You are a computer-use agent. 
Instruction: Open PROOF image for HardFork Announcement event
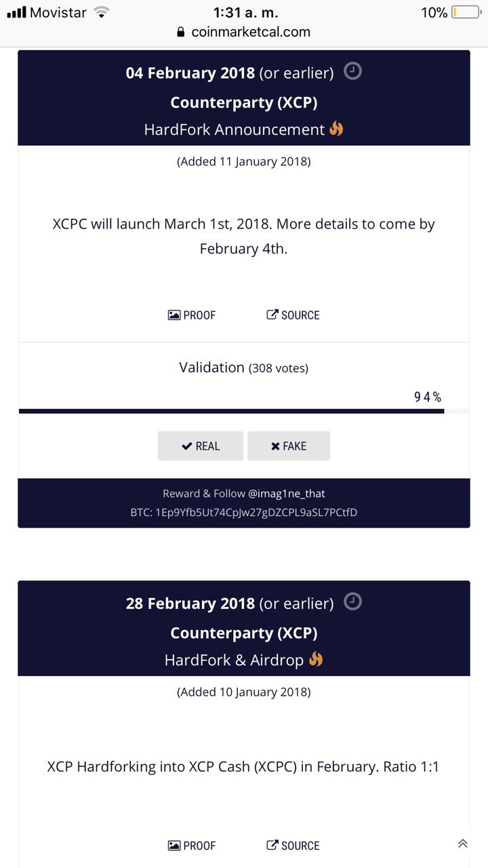point(192,315)
